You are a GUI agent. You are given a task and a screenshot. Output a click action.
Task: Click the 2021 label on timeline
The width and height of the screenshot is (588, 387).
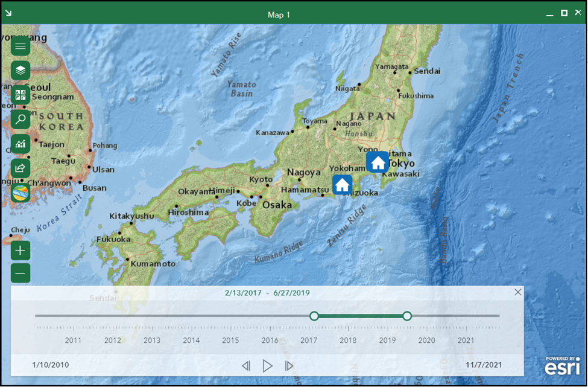coord(466,341)
